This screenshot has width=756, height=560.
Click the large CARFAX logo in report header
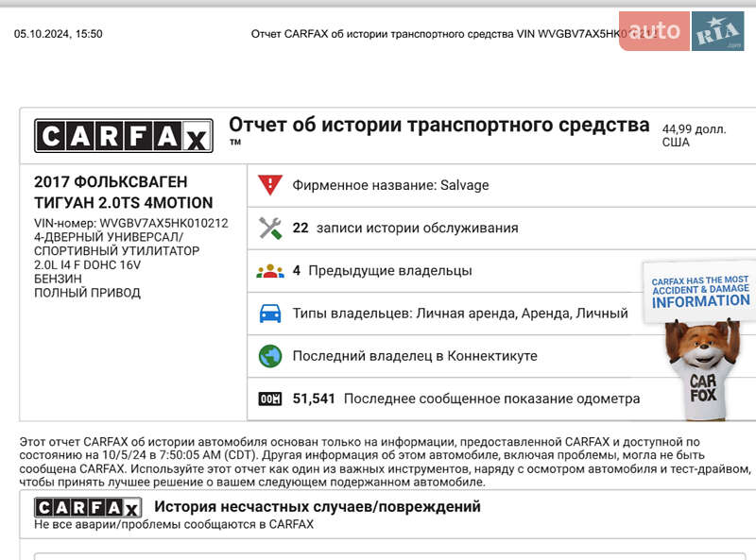124,136
